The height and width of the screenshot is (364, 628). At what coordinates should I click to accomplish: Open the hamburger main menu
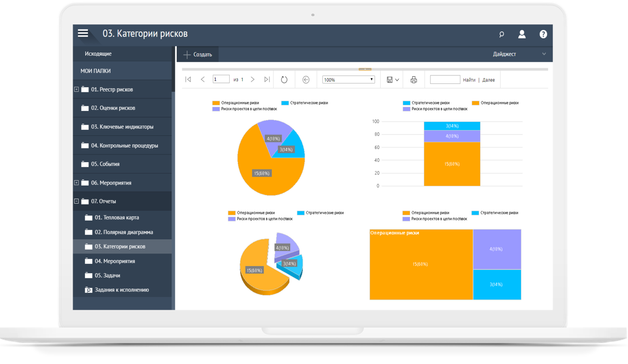point(83,33)
